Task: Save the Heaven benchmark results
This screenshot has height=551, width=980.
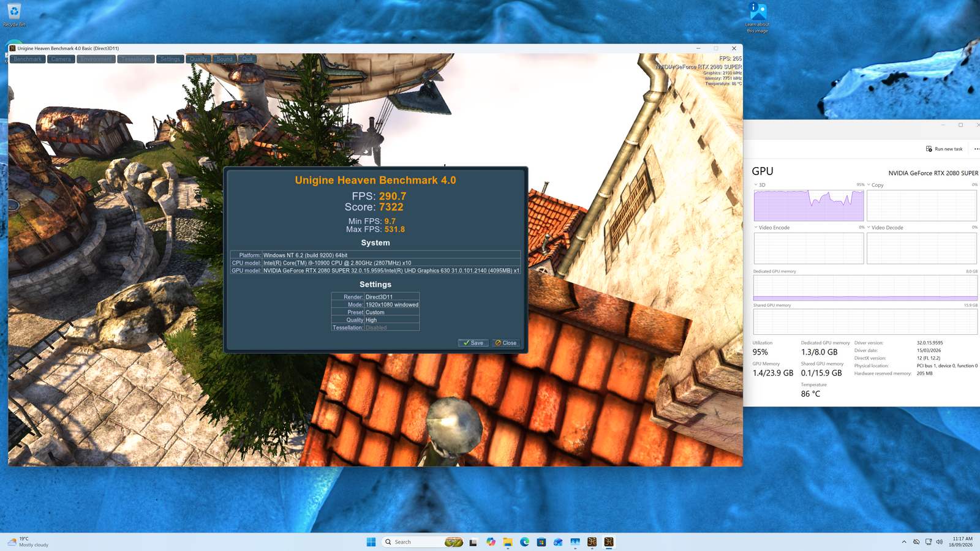Action: 473,343
